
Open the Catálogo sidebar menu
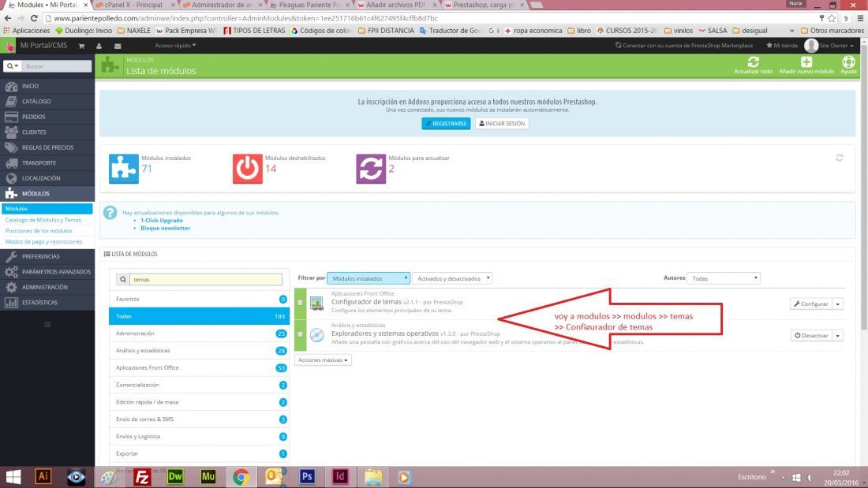[x=47, y=101]
